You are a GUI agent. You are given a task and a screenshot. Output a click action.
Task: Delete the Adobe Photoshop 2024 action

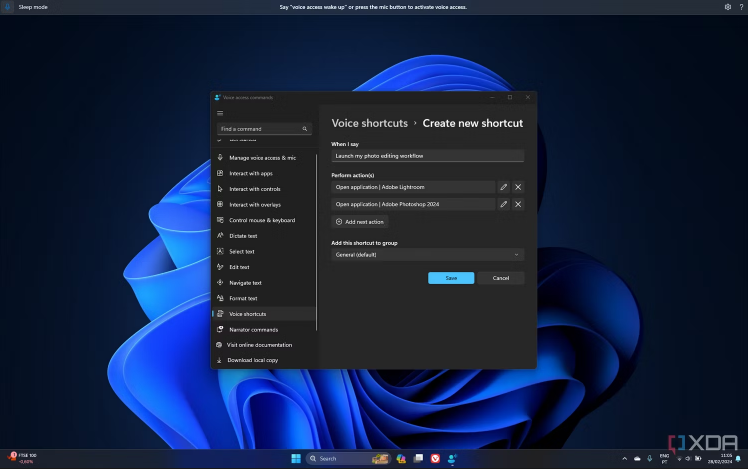[518, 204]
